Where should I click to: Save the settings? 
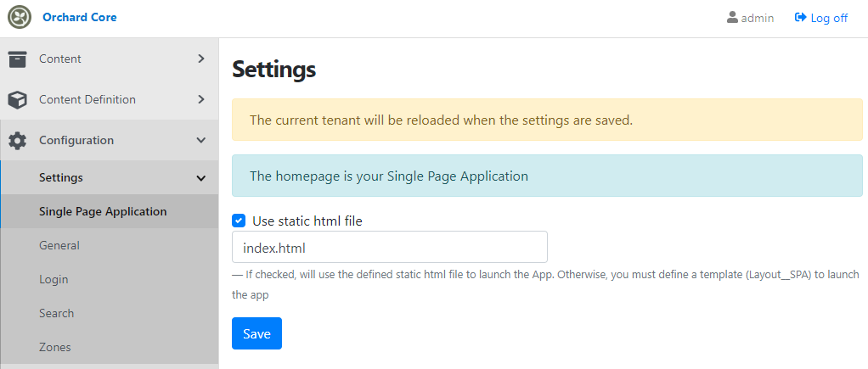click(256, 333)
